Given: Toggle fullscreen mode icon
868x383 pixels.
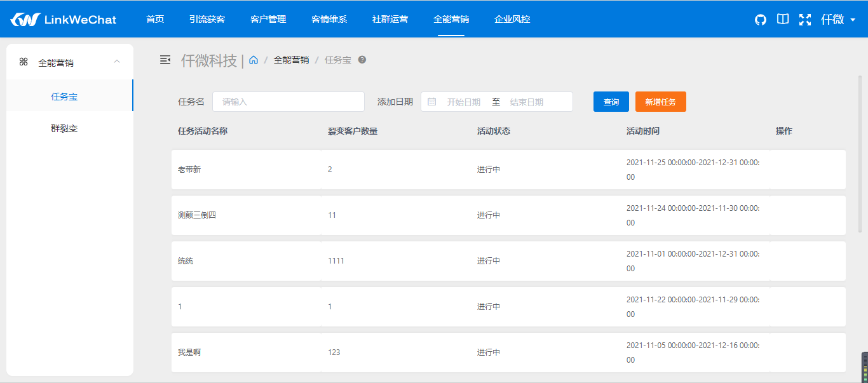Looking at the screenshot, I should pyautogui.click(x=805, y=19).
